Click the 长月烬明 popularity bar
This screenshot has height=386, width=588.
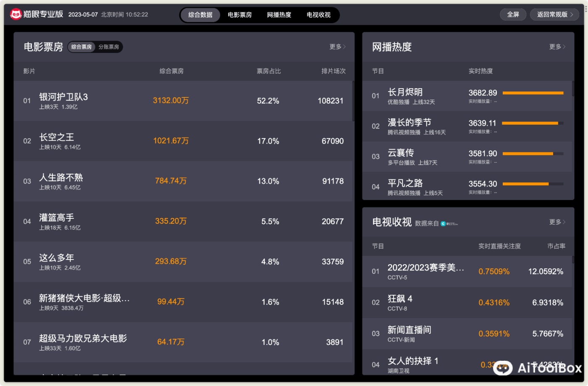[533, 93]
